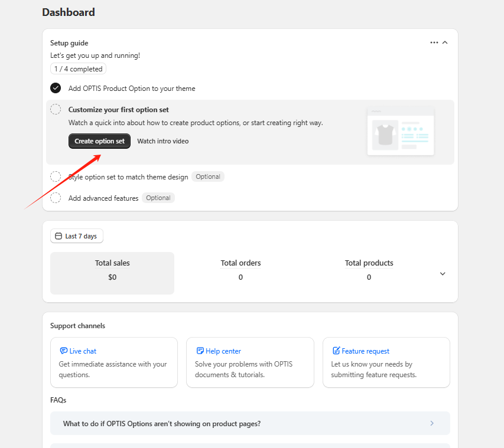This screenshot has width=504, height=448.
Task: Click the calendar icon in date filter
Action: 58,236
